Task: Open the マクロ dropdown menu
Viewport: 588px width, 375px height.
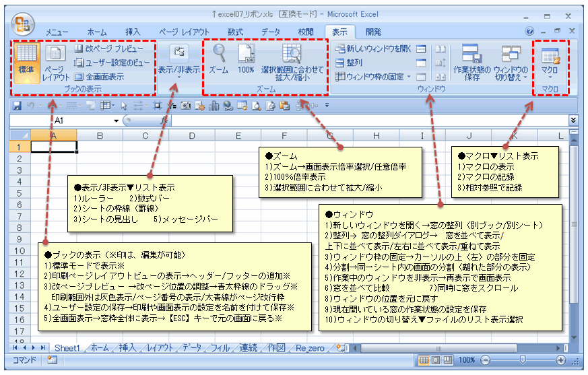Action: pyautogui.click(x=550, y=77)
